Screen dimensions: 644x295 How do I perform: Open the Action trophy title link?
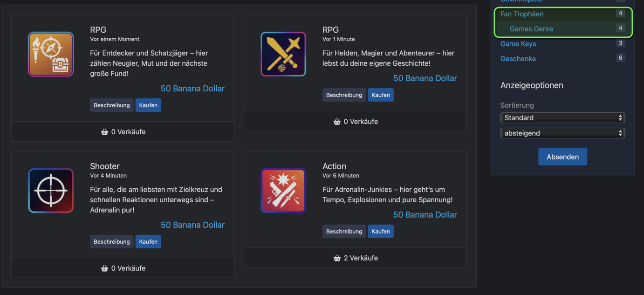pos(334,166)
